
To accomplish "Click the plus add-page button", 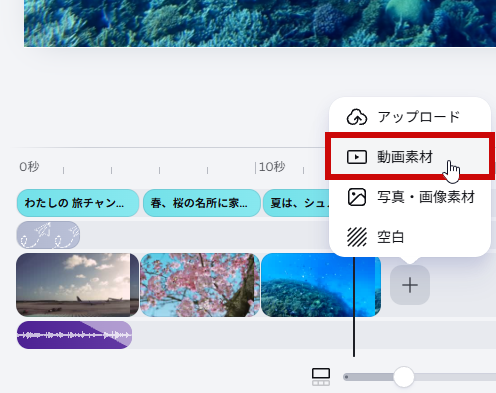I will [x=410, y=285].
